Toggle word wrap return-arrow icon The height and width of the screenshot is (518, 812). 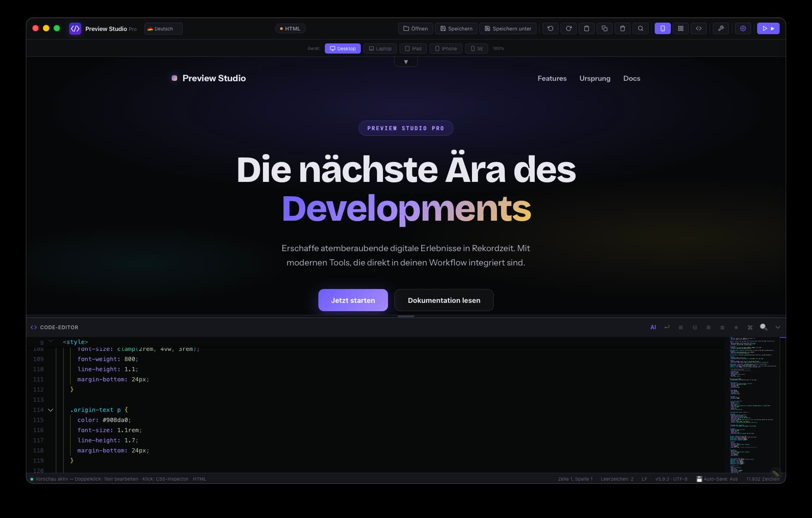pos(667,327)
